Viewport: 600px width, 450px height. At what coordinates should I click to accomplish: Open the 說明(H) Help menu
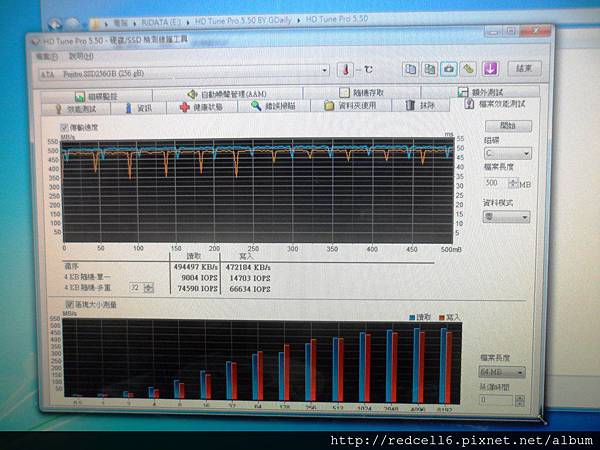pyautogui.click(x=81, y=56)
